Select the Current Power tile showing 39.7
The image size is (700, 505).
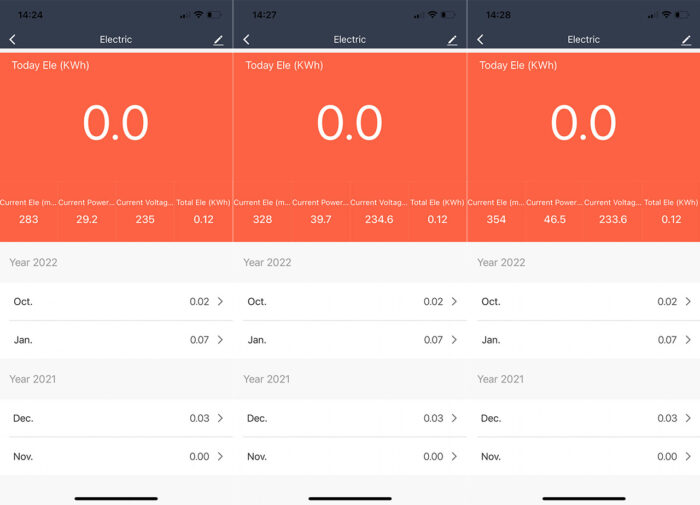[x=321, y=211]
